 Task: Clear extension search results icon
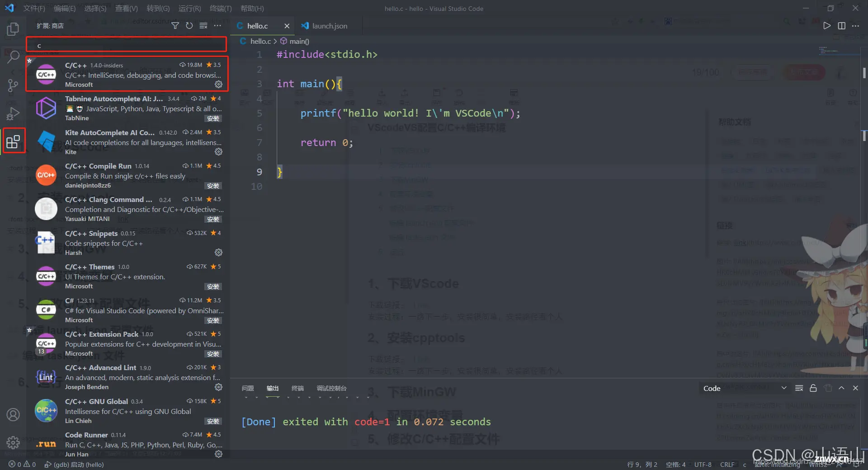click(203, 26)
